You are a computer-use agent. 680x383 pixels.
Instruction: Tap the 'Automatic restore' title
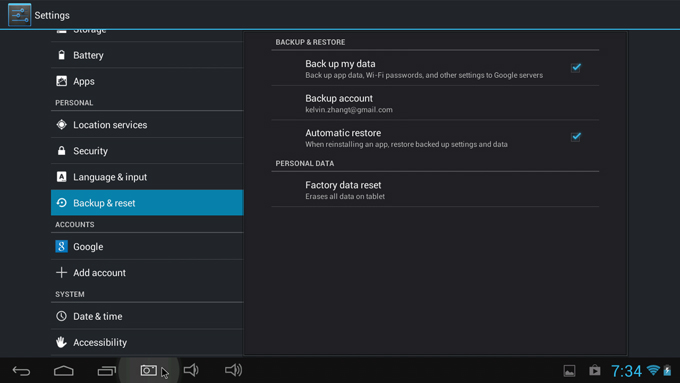[343, 133]
